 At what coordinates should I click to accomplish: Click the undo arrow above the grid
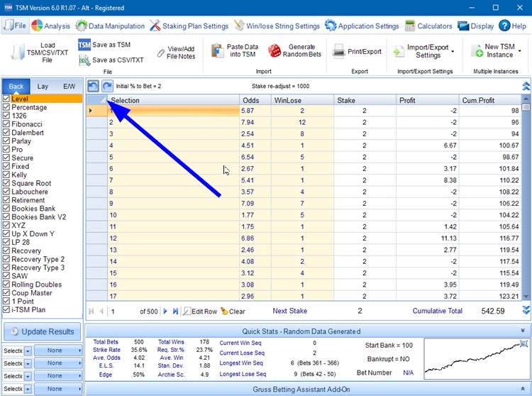(93, 86)
